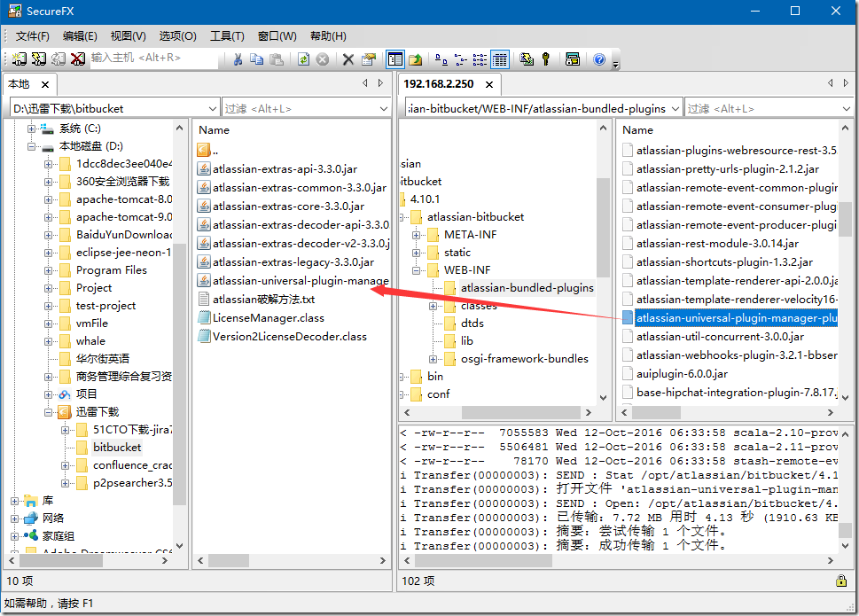Click the Properties toolbar icon
859x616 pixels.
click(368, 59)
